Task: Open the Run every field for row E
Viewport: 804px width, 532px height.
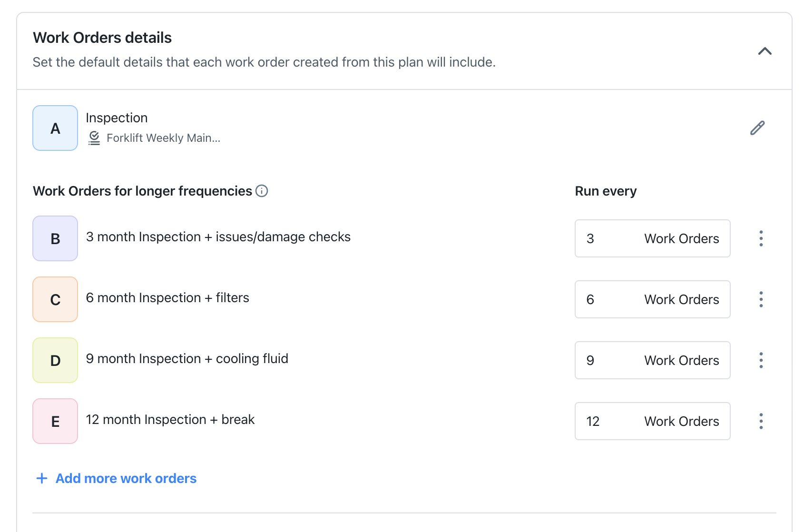Action: point(652,421)
